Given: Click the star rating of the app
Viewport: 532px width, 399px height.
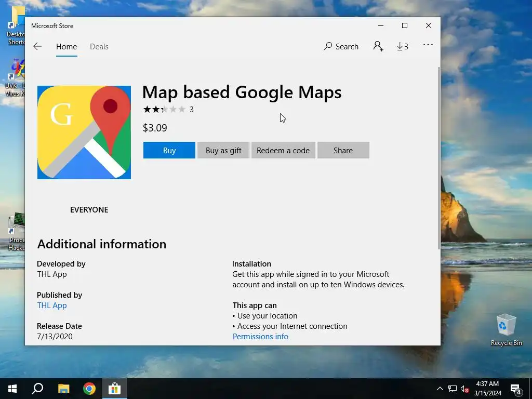Looking at the screenshot, I should click(x=164, y=109).
